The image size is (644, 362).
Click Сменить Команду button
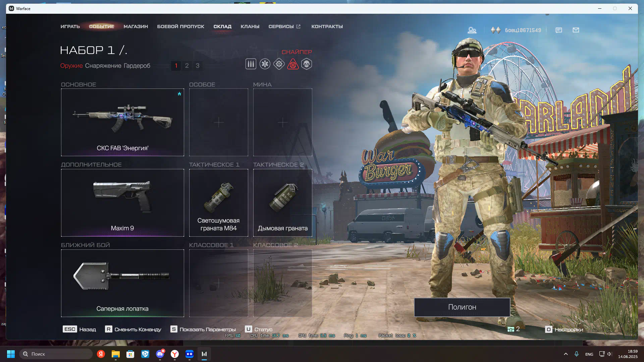point(133,329)
